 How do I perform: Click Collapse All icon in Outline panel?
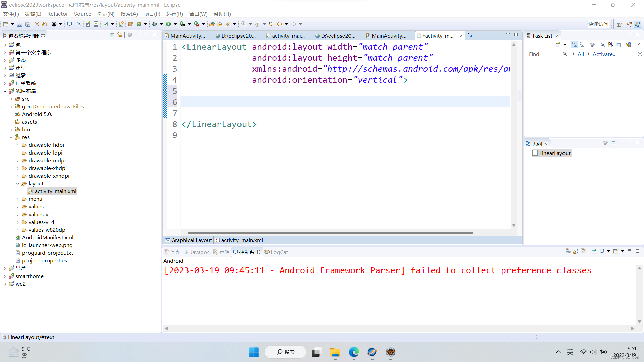pyautogui.click(x=613, y=143)
